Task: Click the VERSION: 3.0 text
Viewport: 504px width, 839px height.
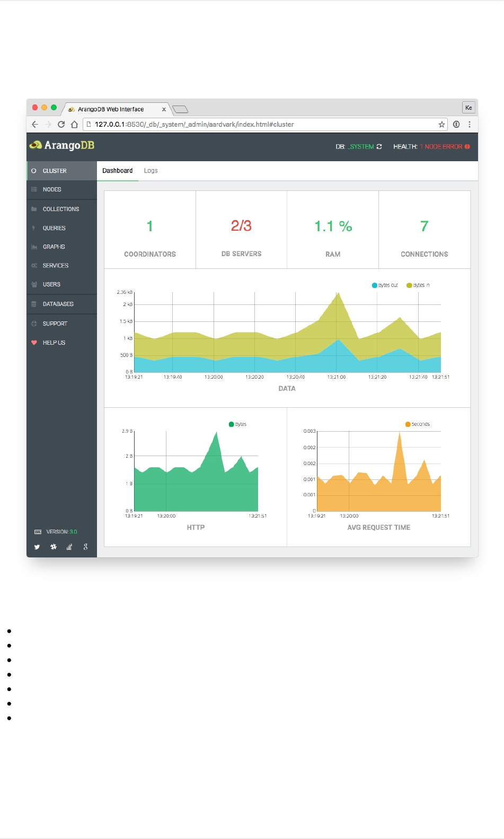Action: (x=61, y=531)
